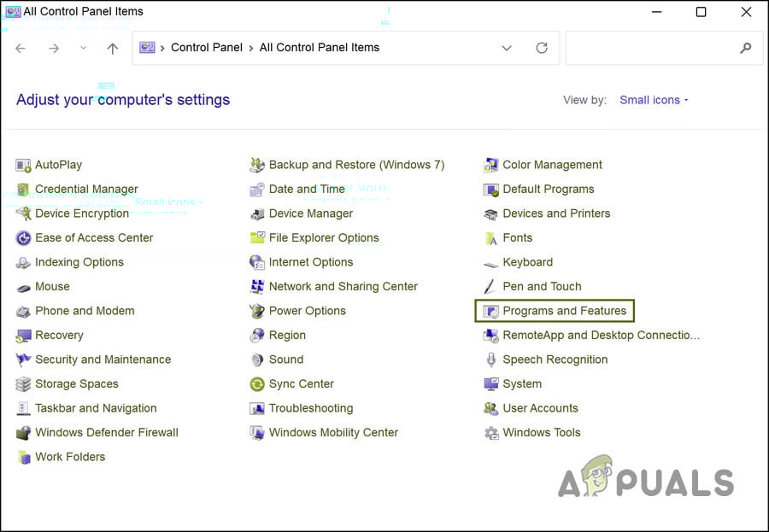Open the Security and Maintenance flag icon
The width and height of the screenshot is (769, 532).
(23, 360)
